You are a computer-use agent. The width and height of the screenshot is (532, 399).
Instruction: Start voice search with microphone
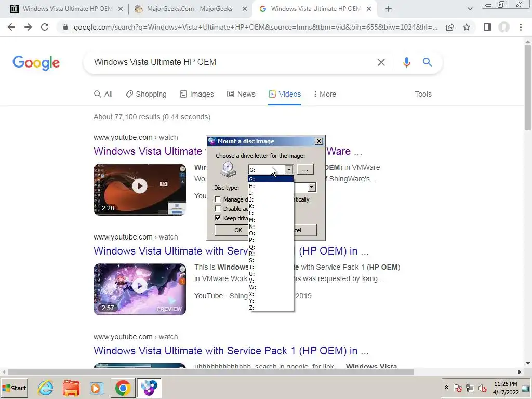coord(406,62)
